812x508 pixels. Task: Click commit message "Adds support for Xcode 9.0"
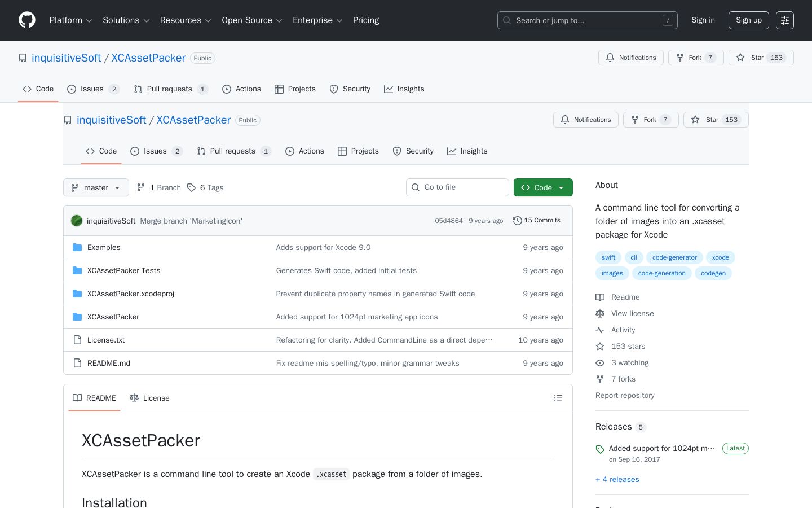323,247
